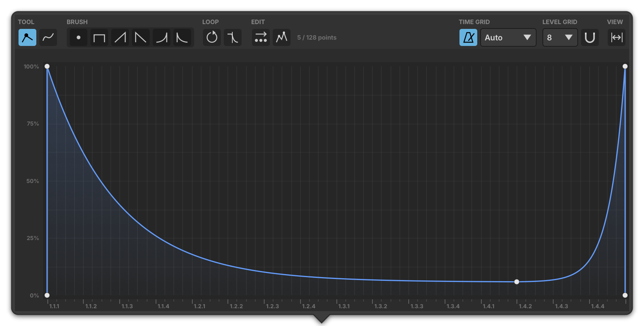Select the envelope point at 100% start
The width and height of the screenshot is (644, 326).
point(47,66)
